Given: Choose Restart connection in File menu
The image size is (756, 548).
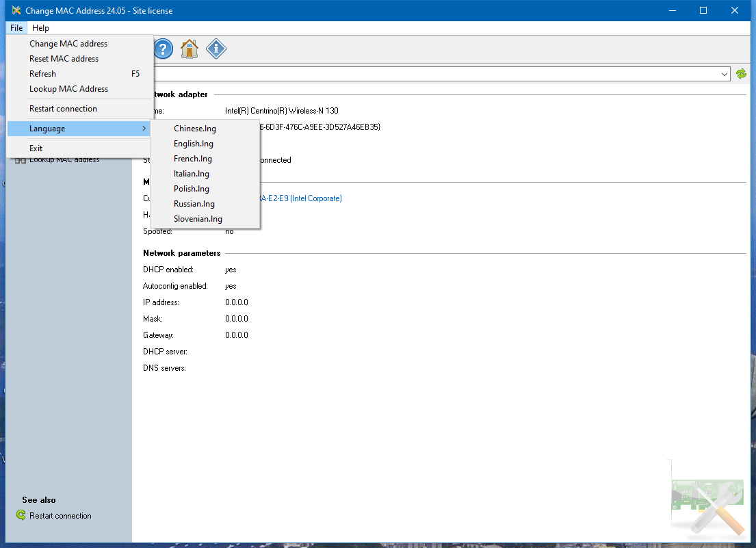Looking at the screenshot, I should pos(80,109).
